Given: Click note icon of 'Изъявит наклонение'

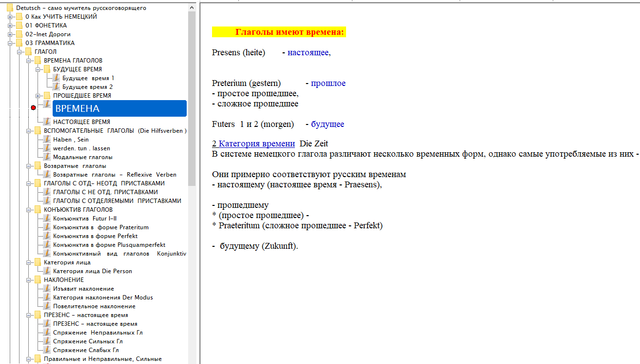Looking at the screenshot, I should (x=47, y=289).
